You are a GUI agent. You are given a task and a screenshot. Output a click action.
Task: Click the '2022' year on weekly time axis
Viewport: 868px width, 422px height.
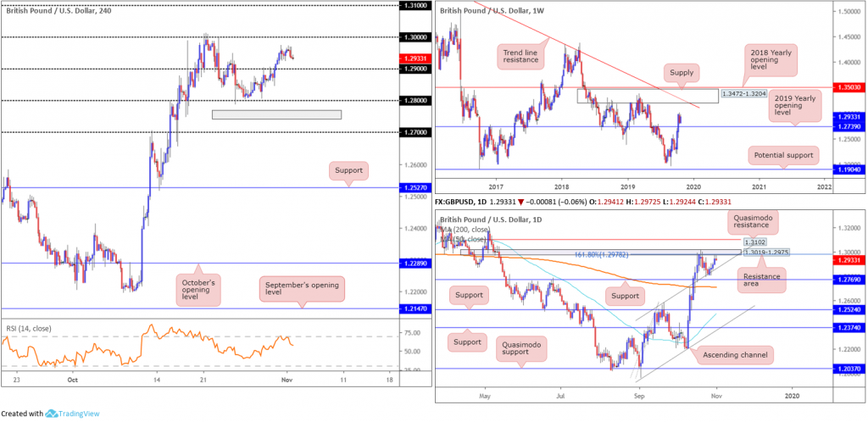(825, 186)
